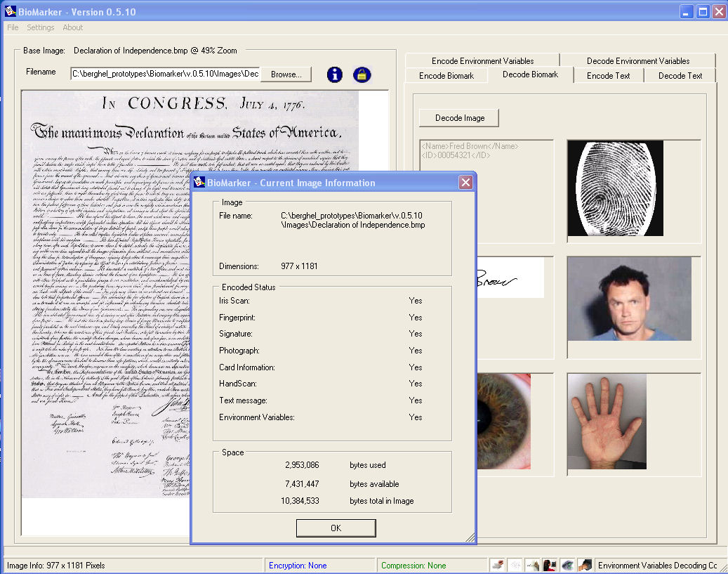Close the Current Image Information dialog
Viewport: 728px width, 574px height.
(465, 183)
